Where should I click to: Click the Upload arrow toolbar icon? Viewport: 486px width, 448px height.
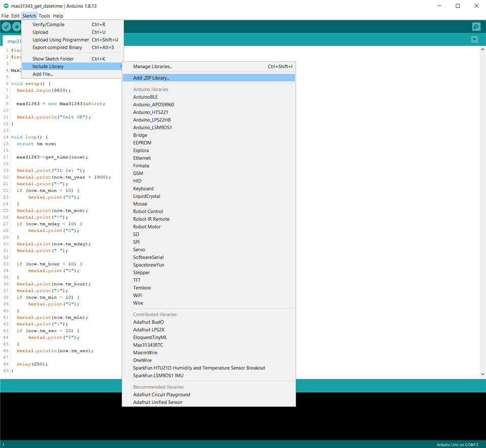tap(17, 27)
